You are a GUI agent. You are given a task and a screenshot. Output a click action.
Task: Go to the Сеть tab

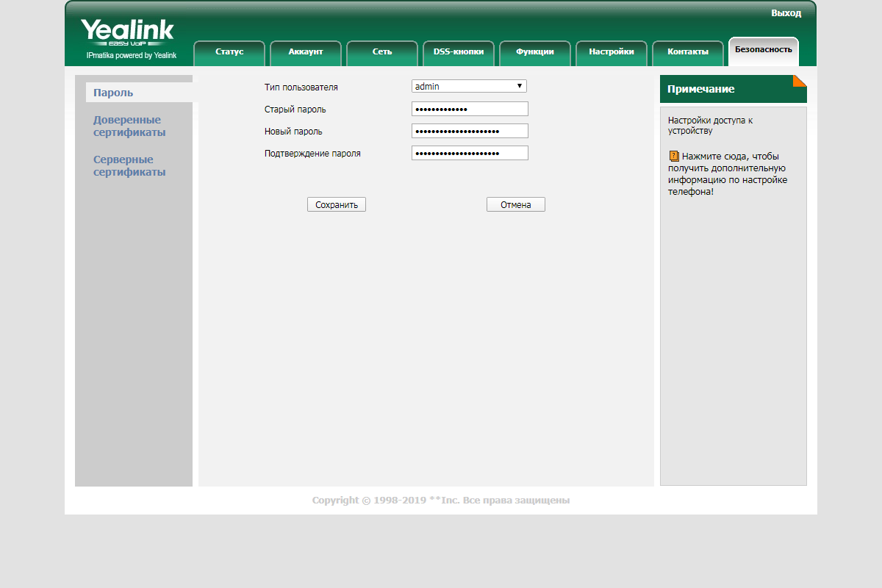(x=382, y=52)
